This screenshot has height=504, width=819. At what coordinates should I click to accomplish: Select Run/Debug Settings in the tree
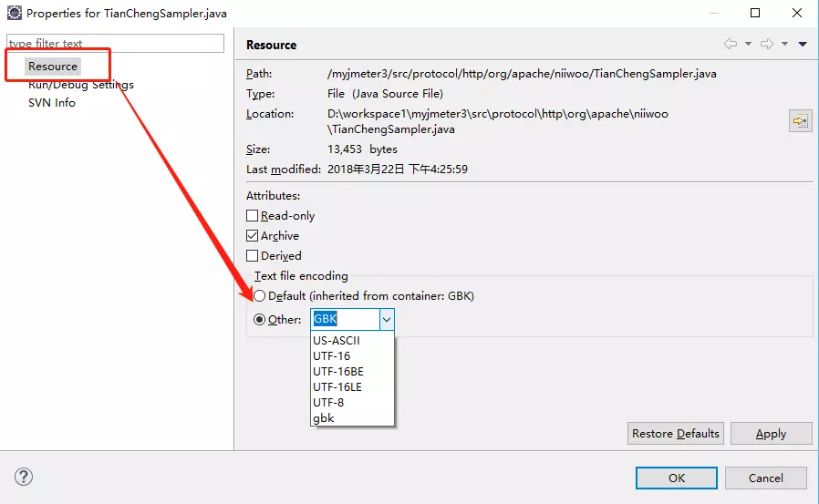pyautogui.click(x=81, y=85)
